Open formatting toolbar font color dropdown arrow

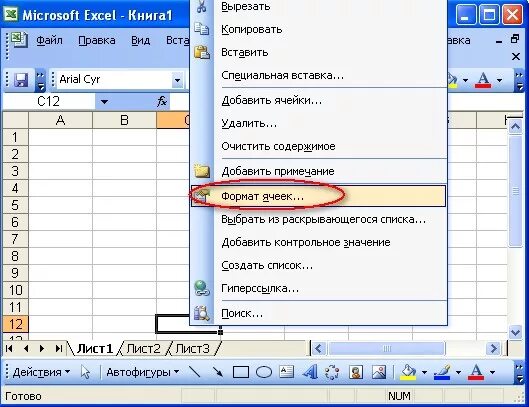click(499, 80)
